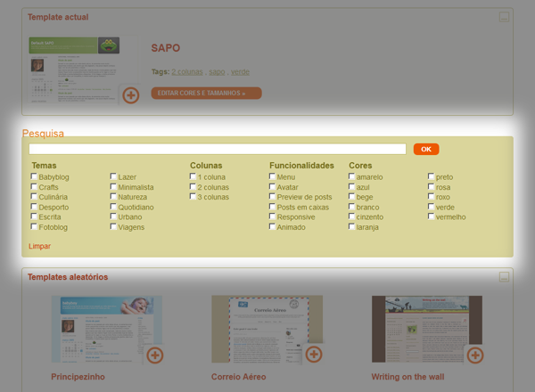Click the plus icon on Correio Aéreo template
Screen dimensions: 535x392
click(314, 355)
